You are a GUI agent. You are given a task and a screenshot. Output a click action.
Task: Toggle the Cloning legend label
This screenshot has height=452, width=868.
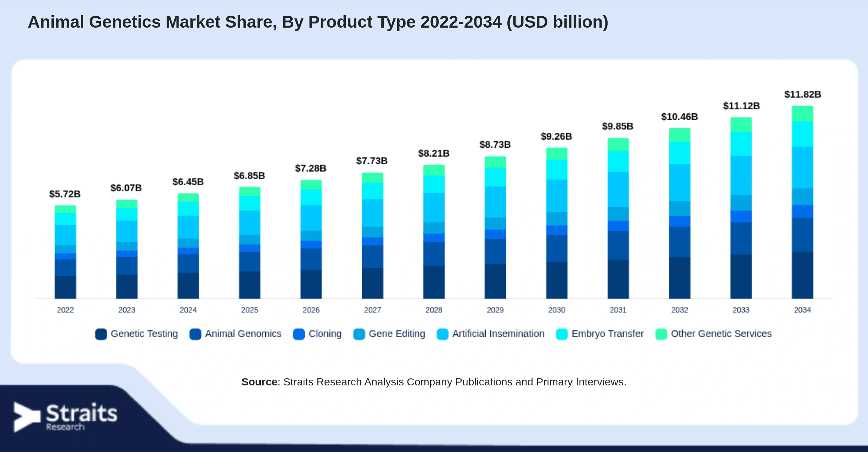click(x=325, y=334)
